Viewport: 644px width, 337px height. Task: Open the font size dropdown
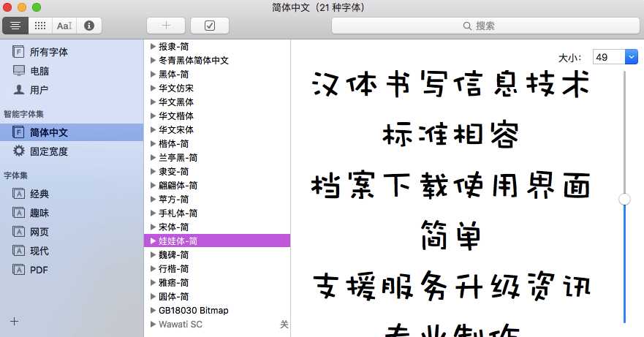tap(632, 57)
